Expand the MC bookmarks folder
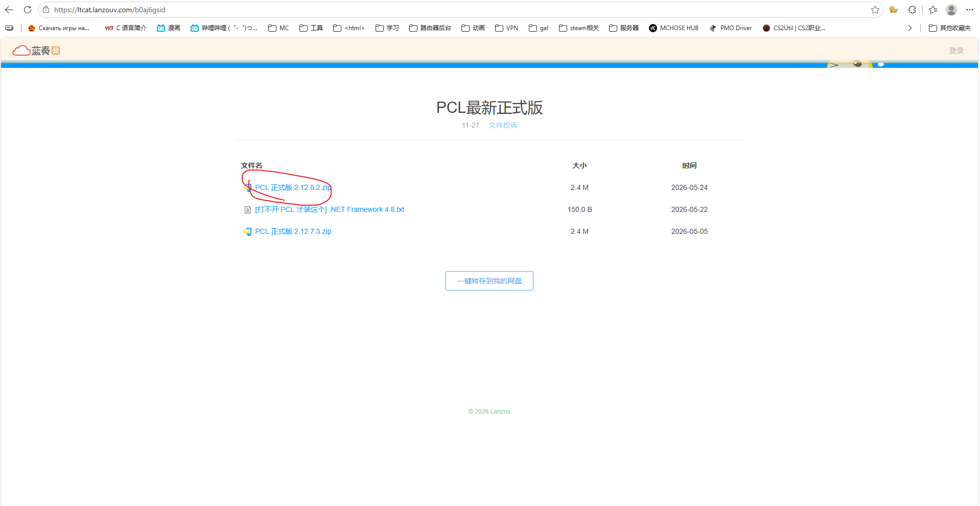 pos(279,28)
